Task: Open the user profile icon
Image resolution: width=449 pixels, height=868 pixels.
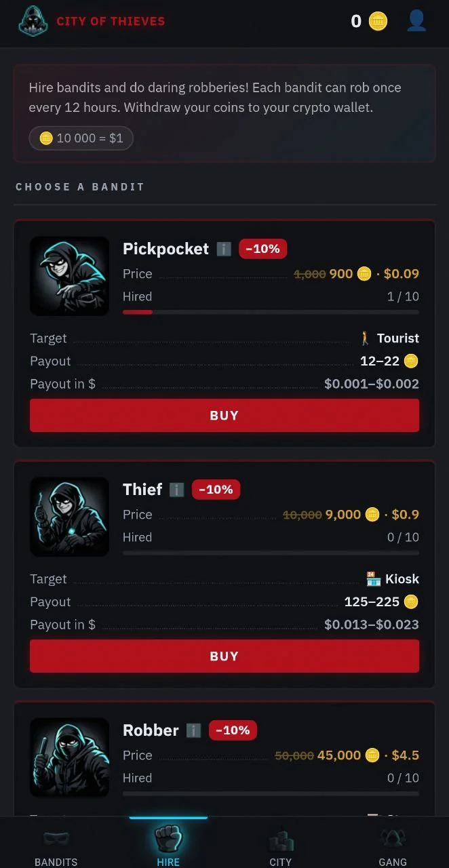Action: click(x=416, y=20)
